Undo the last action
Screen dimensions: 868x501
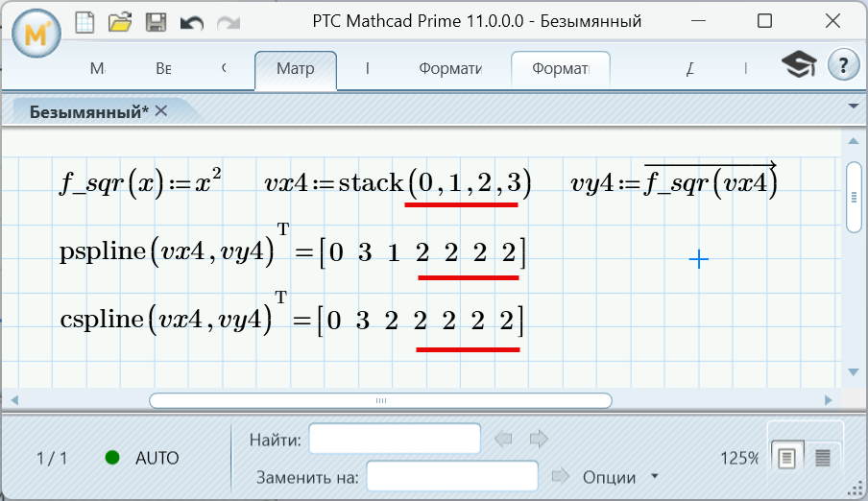(192, 21)
